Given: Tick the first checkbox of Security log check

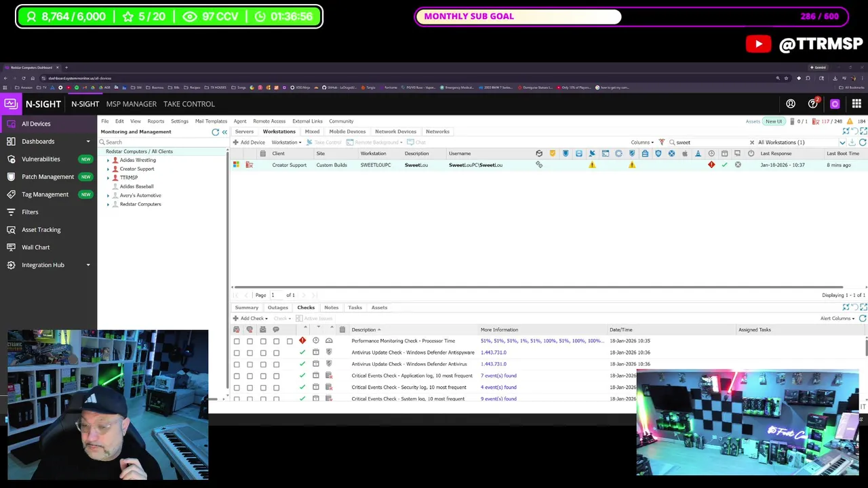Looking at the screenshot, I should click(x=237, y=387).
